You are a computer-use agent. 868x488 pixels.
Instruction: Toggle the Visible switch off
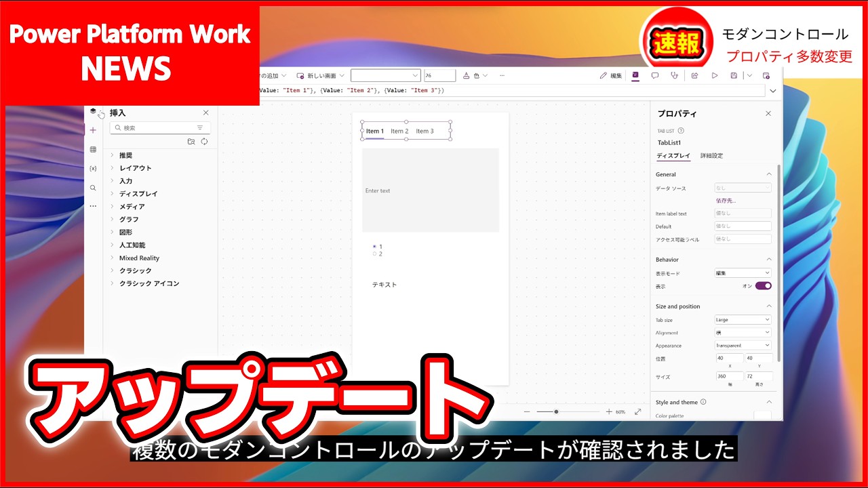(764, 286)
